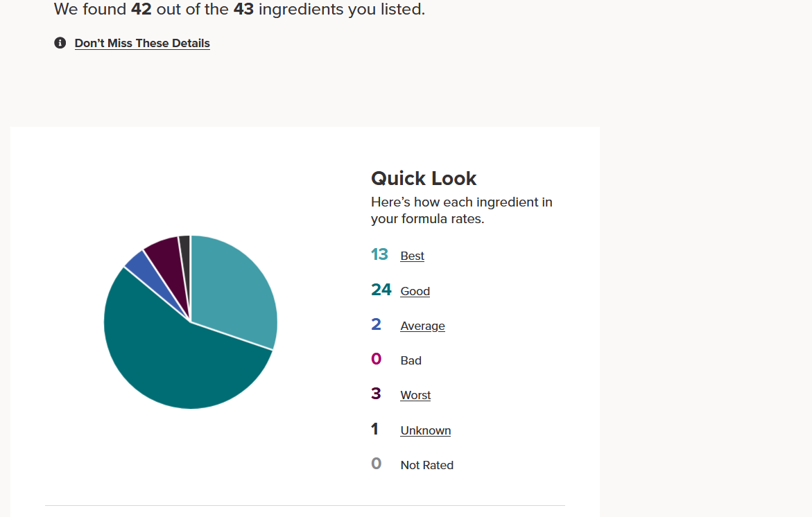Click the count 24 beside Good
Screen dimensions: 812x517
(381, 290)
